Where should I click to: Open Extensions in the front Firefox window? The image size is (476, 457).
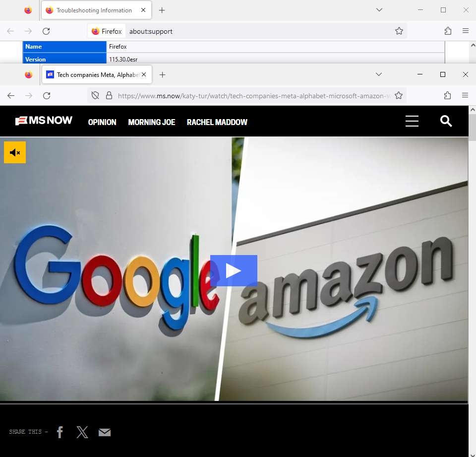(x=447, y=96)
